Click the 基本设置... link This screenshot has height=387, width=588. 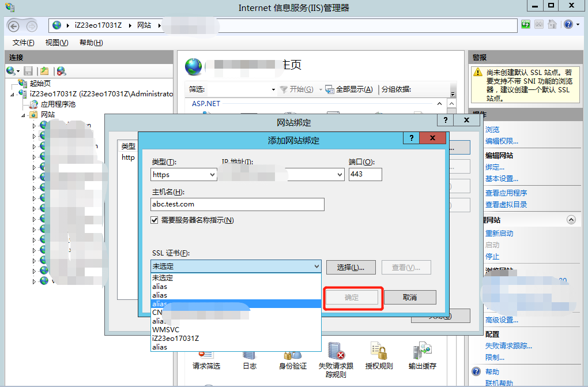(x=502, y=179)
